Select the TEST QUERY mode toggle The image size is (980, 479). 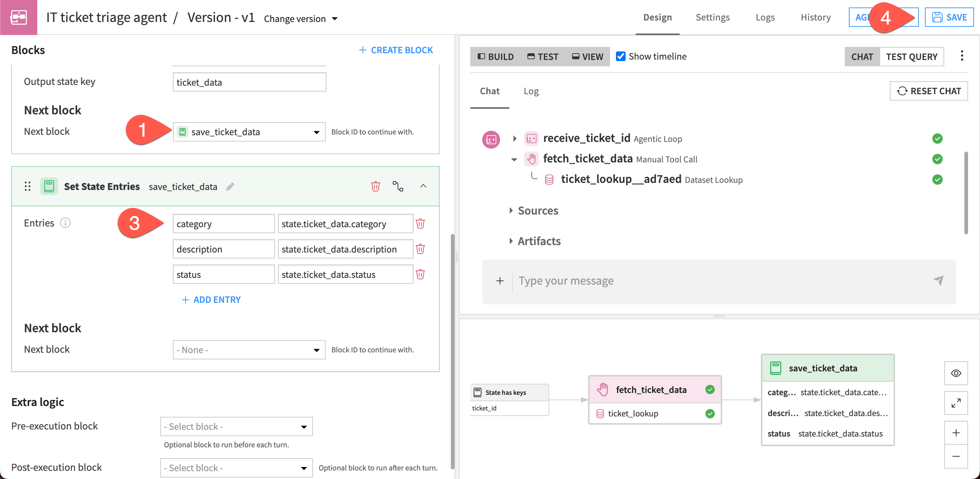coord(911,57)
